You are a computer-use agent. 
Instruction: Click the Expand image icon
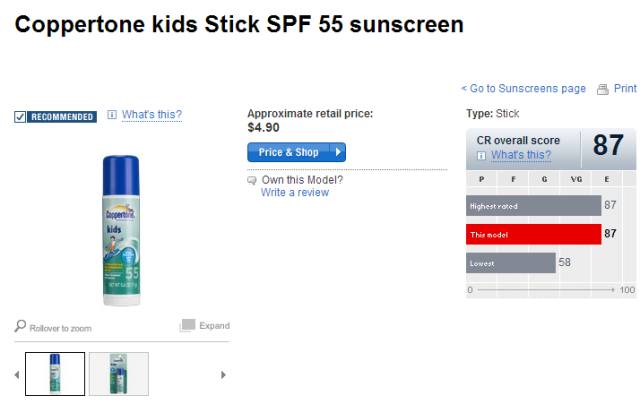point(187,326)
